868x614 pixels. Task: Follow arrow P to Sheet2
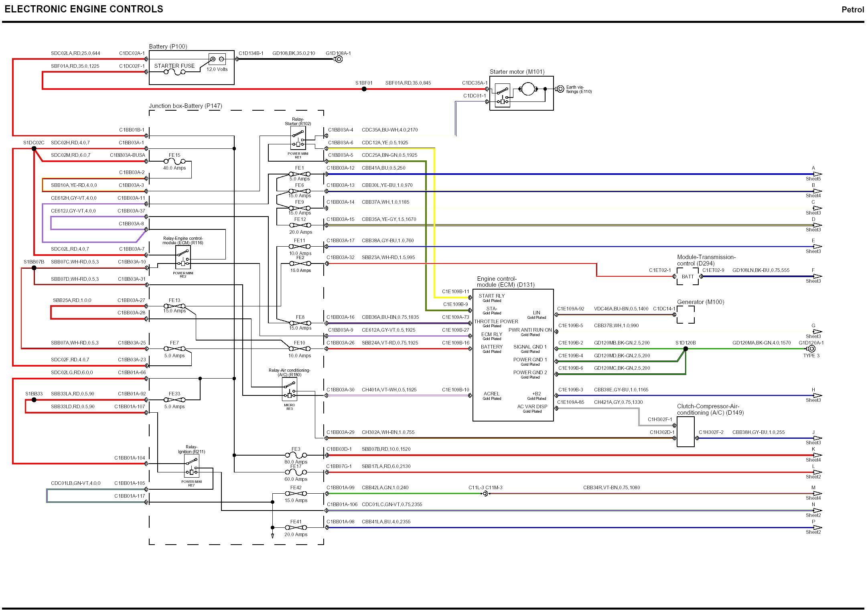click(x=817, y=527)
